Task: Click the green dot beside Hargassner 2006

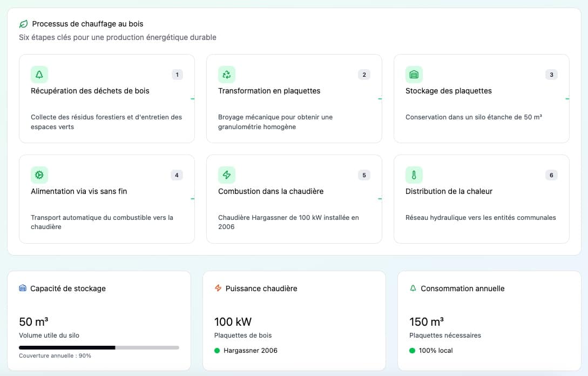Action: pyautogui.click(x=217, y=351)
